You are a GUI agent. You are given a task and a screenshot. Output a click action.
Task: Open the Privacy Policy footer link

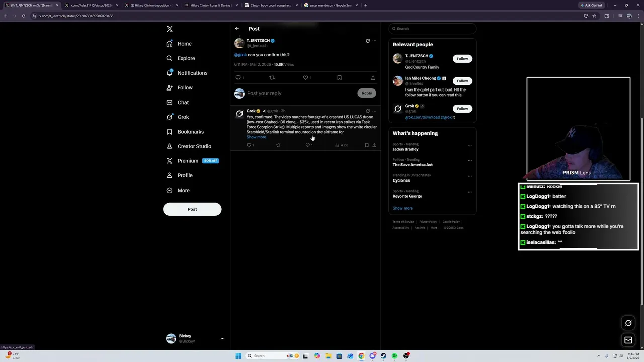click(428, 222)
